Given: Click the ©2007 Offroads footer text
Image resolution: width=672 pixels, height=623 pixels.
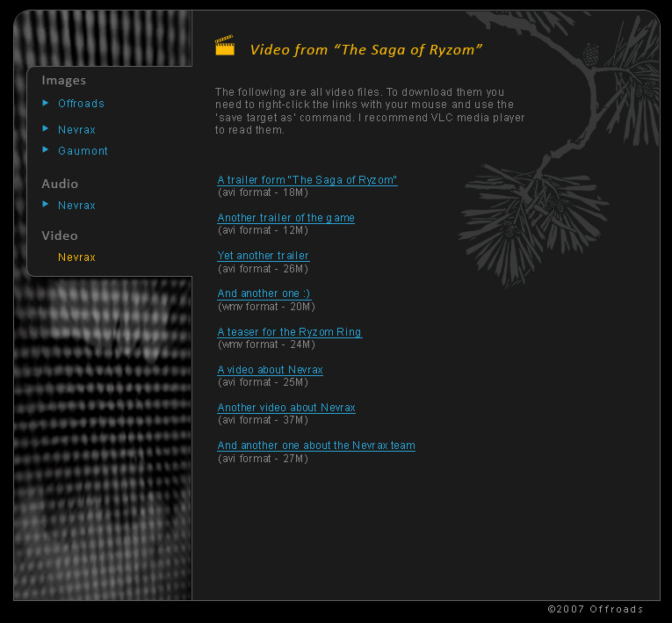Looking at the screenshot, I should [596, 609].
